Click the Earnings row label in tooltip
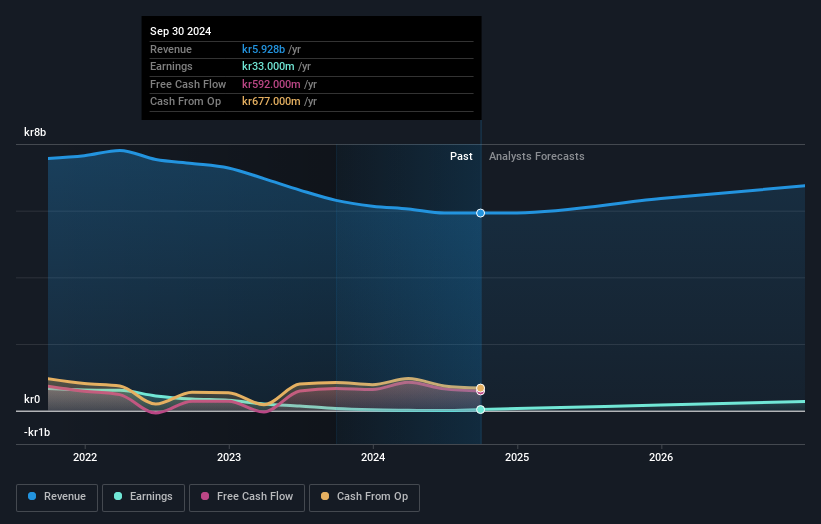This screenshot has width=821, height=524. click(171, 66)
